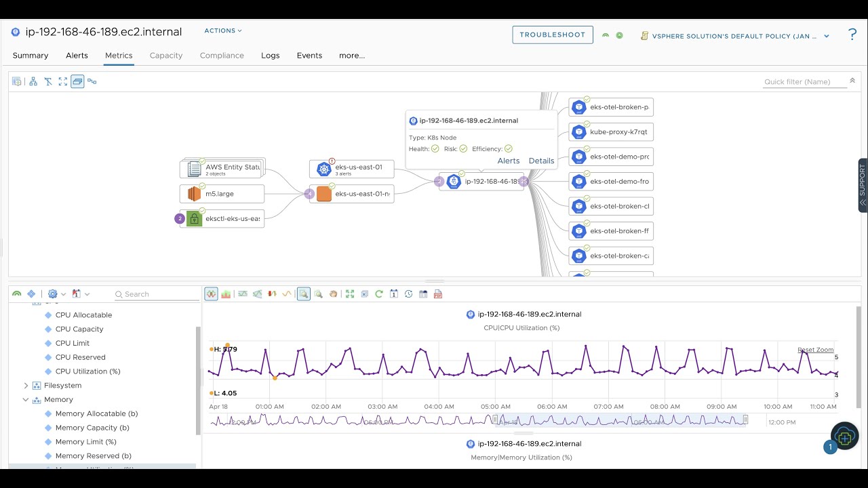868x488 pixels.
Task: Click the remove all charts icon
Action: (364, 294)
